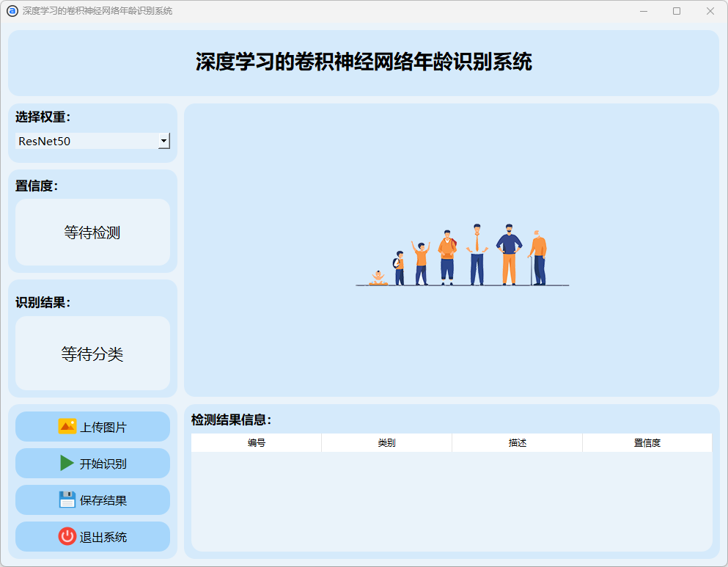Click the empty results table area
The image size is (728, 567).
tap(451, 500)
